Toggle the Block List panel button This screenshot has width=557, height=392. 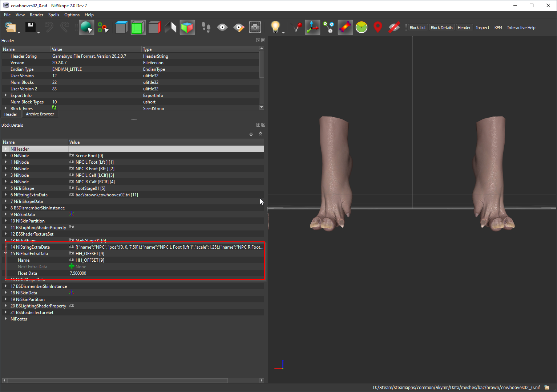click(417, 28)
